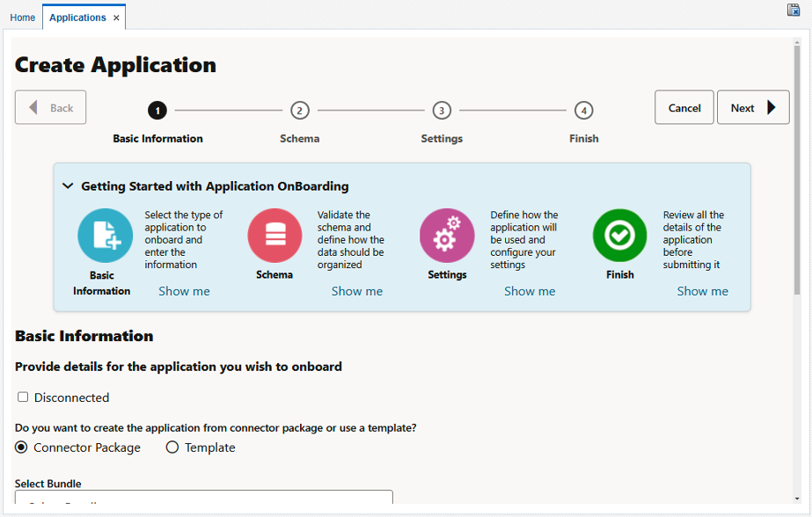Switch to the Applications tab
The width and height of the screenshot is (812, 517).
tap(77, 17)
